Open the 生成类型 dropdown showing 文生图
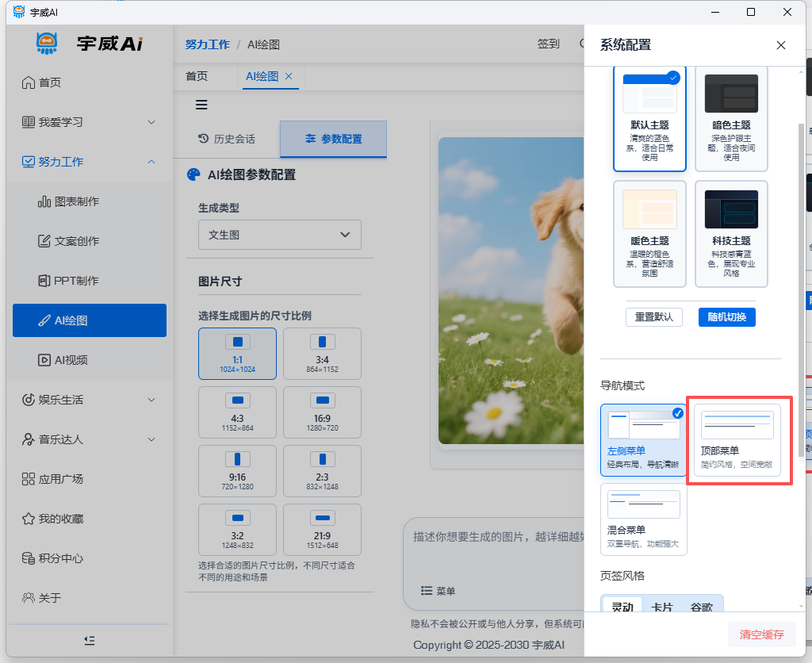This screenshot has width=812, height=663. coord(279,235)
